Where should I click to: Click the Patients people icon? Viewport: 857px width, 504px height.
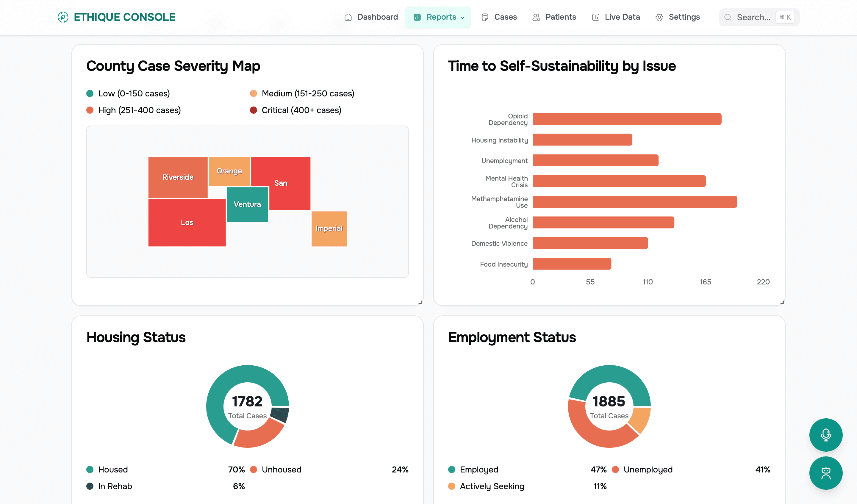point(536,17)
